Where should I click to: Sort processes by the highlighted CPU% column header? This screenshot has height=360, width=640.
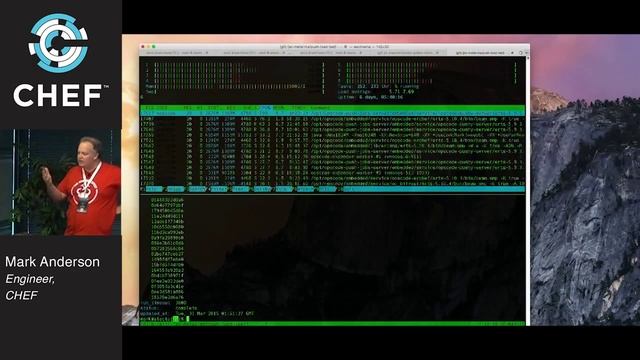coord(266,108)
